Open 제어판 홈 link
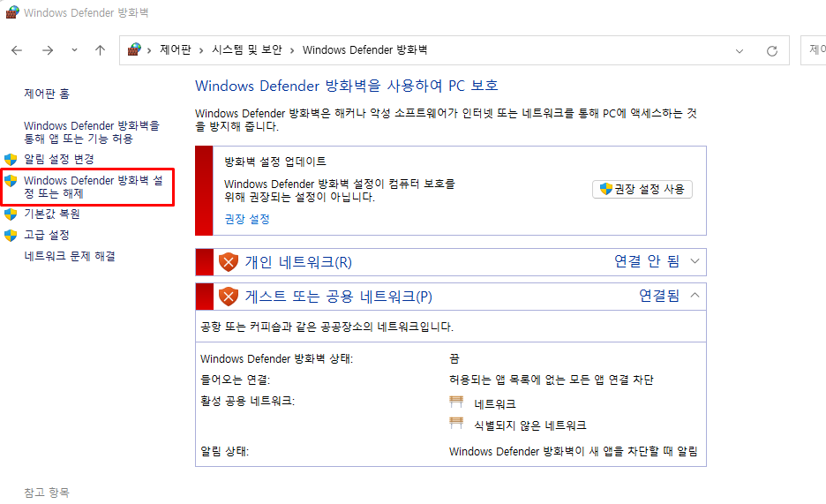The width and height of the screenshot is (826, 504). [47, 94]
